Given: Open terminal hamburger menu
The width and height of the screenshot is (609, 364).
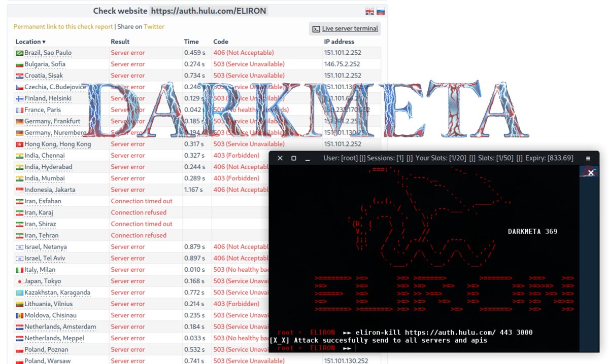Looking at the screenshot, I should (588, 158).
